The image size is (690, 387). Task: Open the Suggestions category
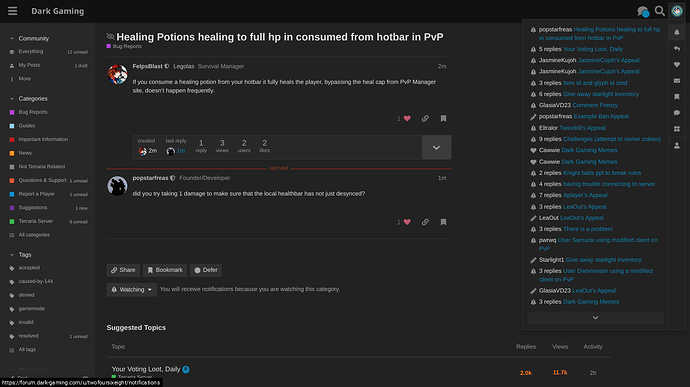(33, 208)
